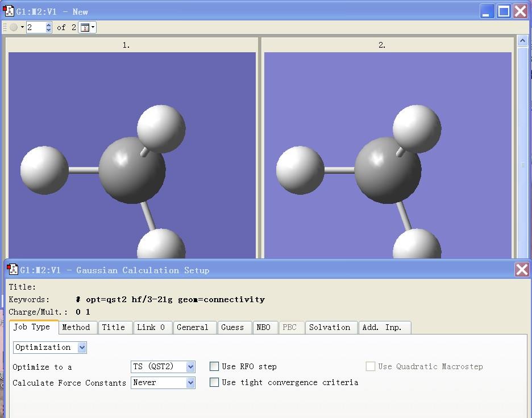The height and width of the screenshot is (418, 532).
Task: Switch to the Method tab
Action: point(76,327)
